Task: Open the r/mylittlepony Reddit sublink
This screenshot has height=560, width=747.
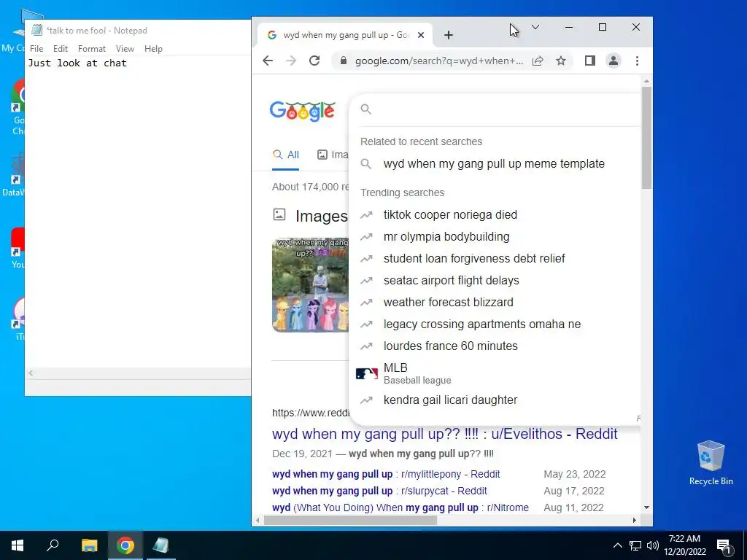Action: coord(386,474)
